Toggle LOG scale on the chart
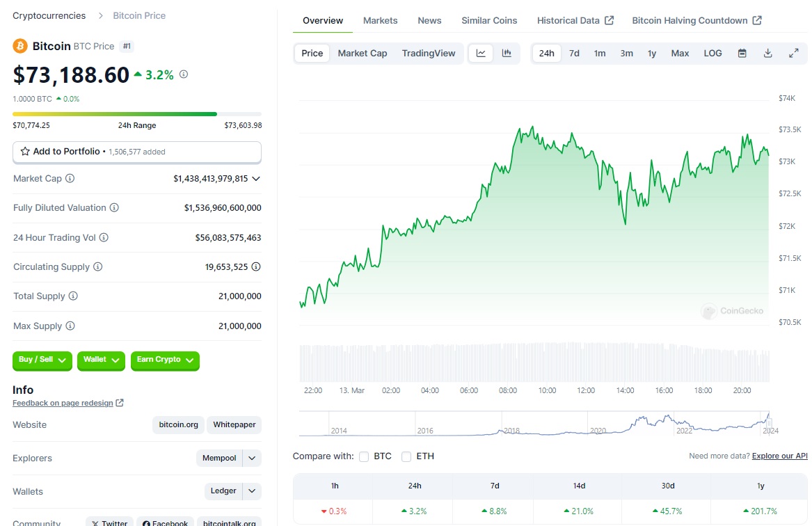 click(x=713, y=54)
